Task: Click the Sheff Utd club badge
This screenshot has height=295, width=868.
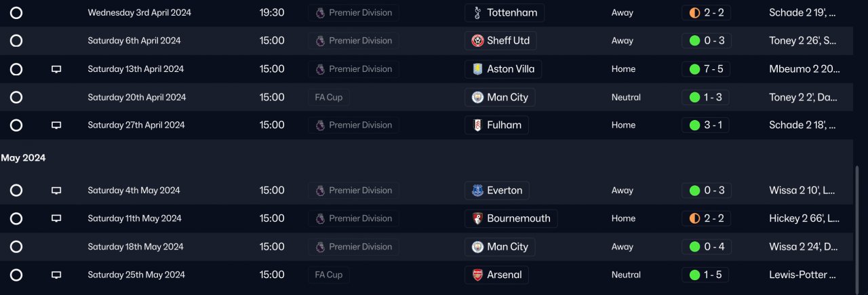Action: pyautogui.click(x=478, y=41)
